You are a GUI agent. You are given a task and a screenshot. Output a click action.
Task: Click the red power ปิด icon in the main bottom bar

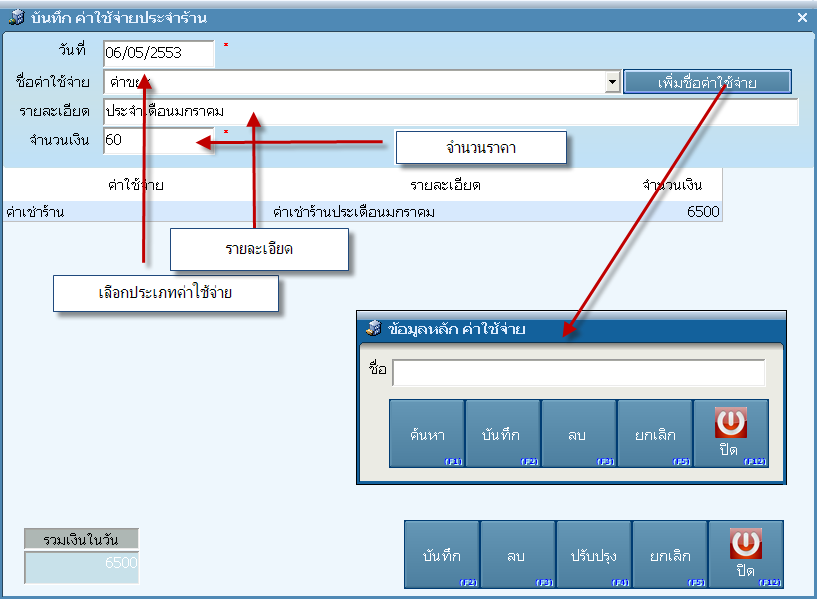[745, 544]
